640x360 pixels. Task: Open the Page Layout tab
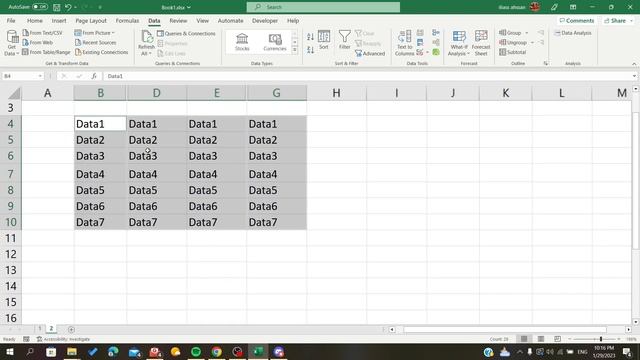pos(91,20)
